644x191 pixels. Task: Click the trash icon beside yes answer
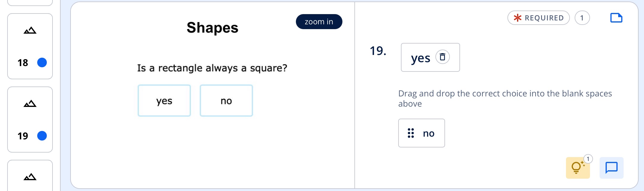(x=442, y=57)
